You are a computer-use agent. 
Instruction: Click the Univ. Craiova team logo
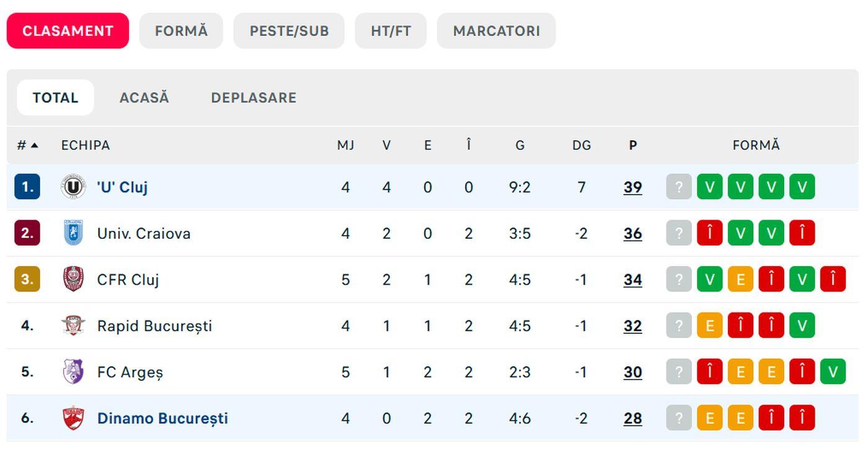click(x=73, y=233)
